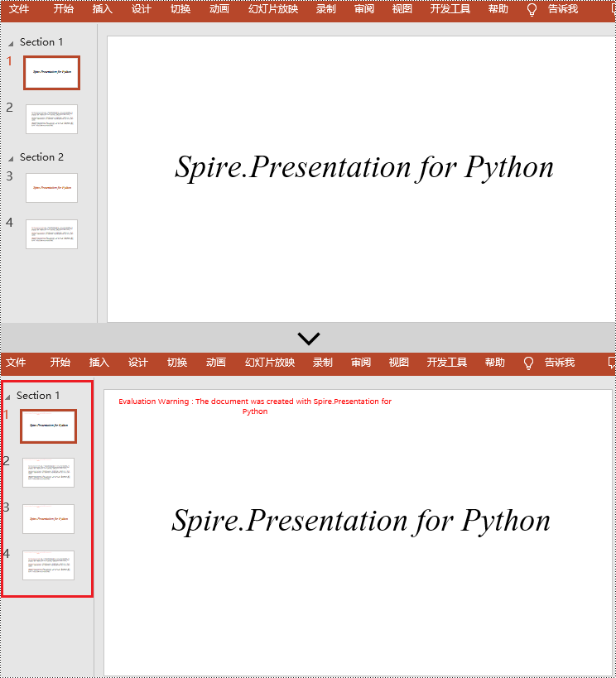
Task: Open 切换 tab in top window
Action: pos(180,8)
